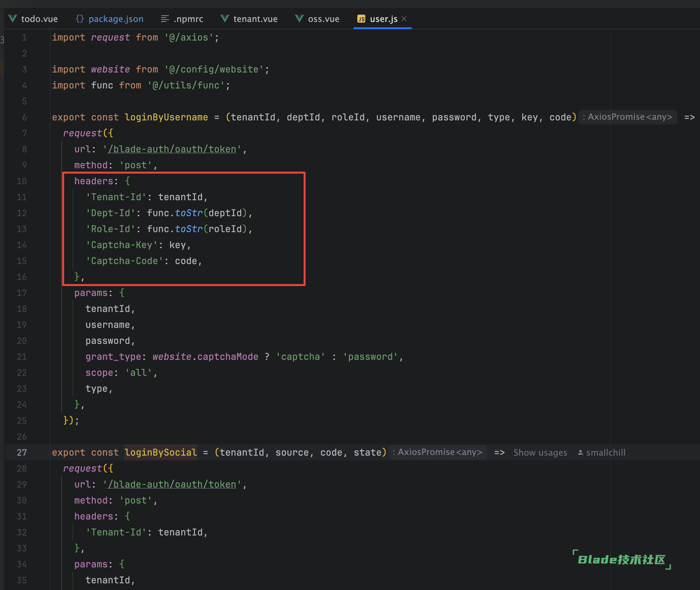Click method 'post' value on line 9
Image resolution: width=700 pixels, height=590 pixels.
pos(136,165)
